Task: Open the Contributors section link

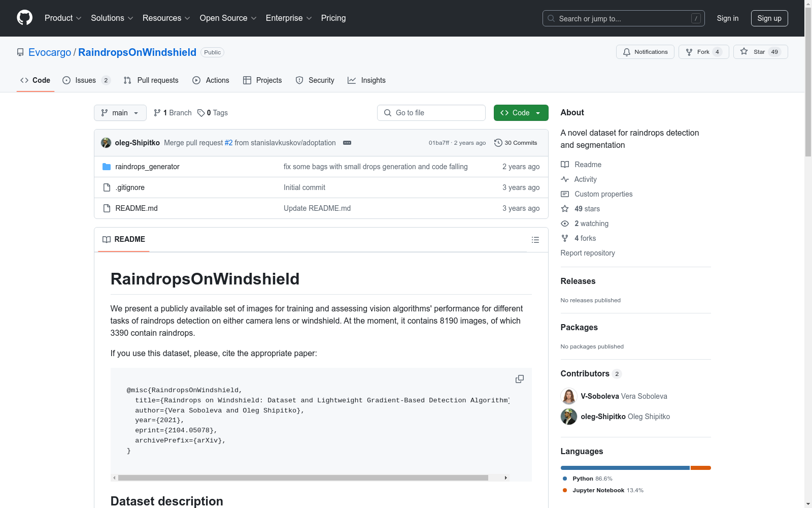Action: point(591,374)
